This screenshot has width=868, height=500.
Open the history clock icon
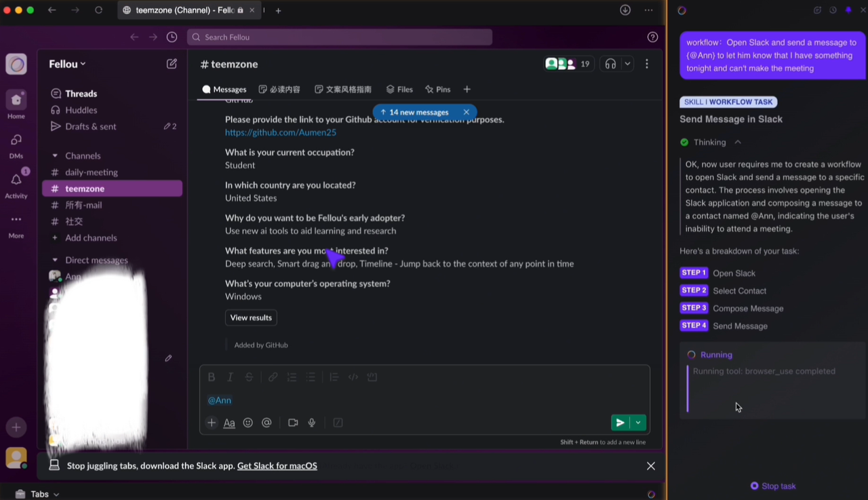point(172,37)
